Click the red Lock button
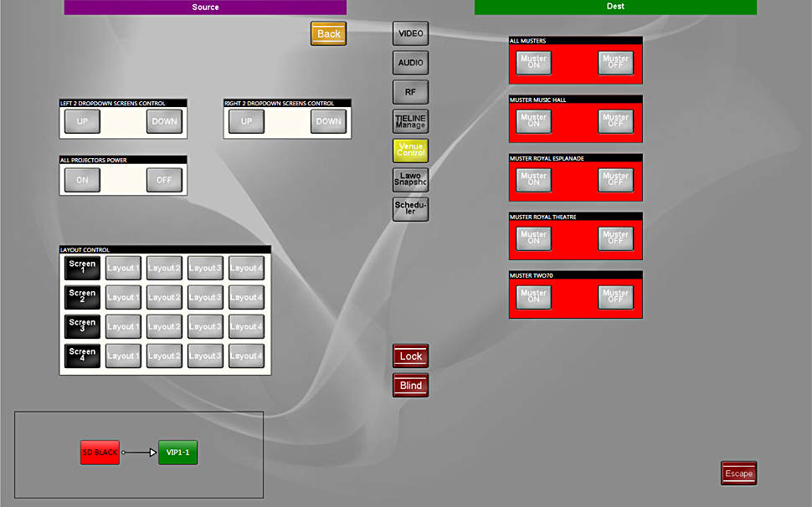The height and width of the screenshot is (507, 812). pyautogui.click(x=410, y=356)
